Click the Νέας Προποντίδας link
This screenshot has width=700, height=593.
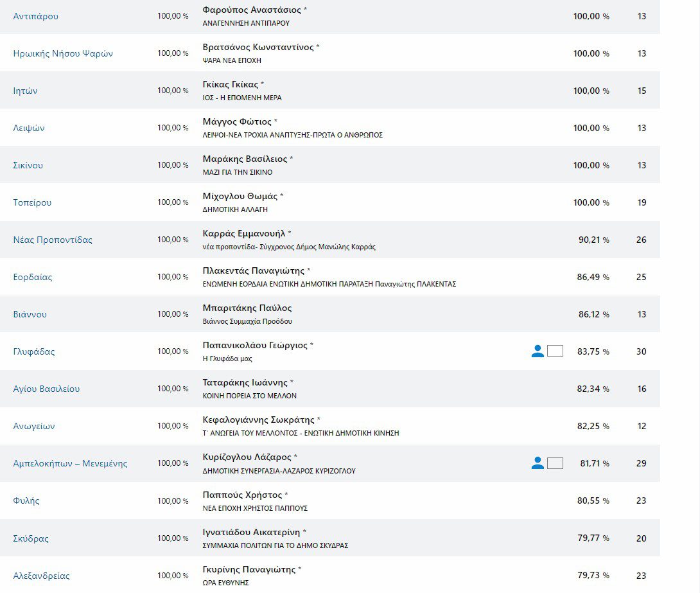[x=53, y=240]
